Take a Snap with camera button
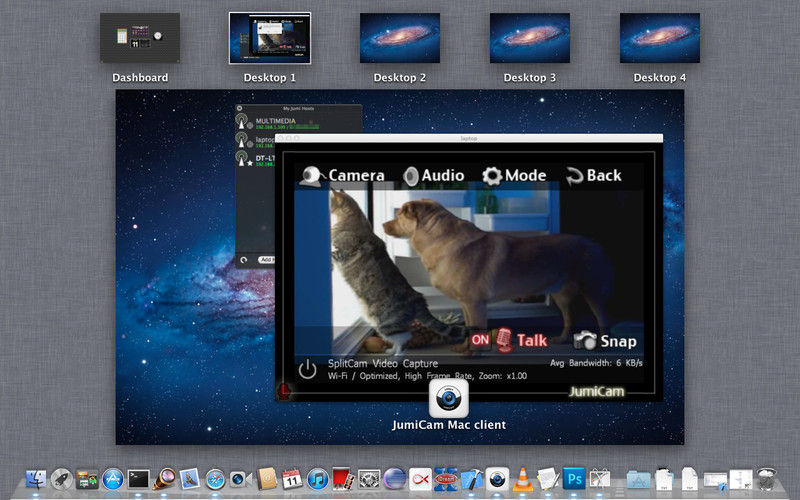Viewport: 800px width, 500px height. [605, 341]
